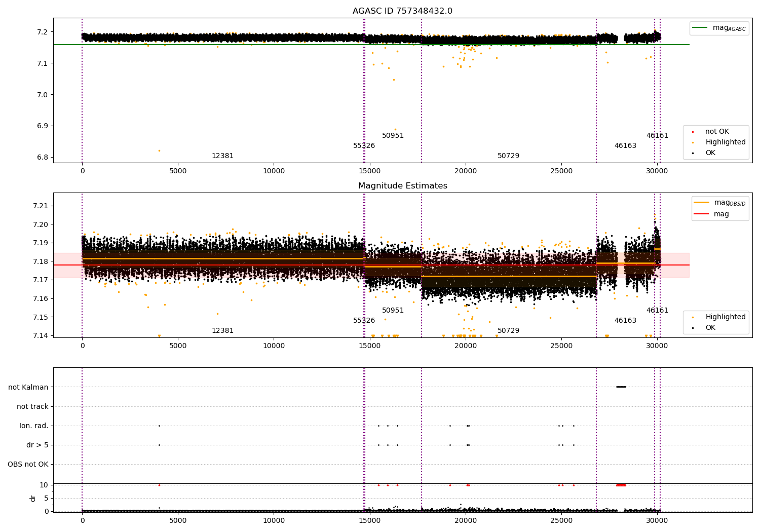Click the 12381 label in the top plot
The image size is (760, 532).
click(x=222, y=156)
